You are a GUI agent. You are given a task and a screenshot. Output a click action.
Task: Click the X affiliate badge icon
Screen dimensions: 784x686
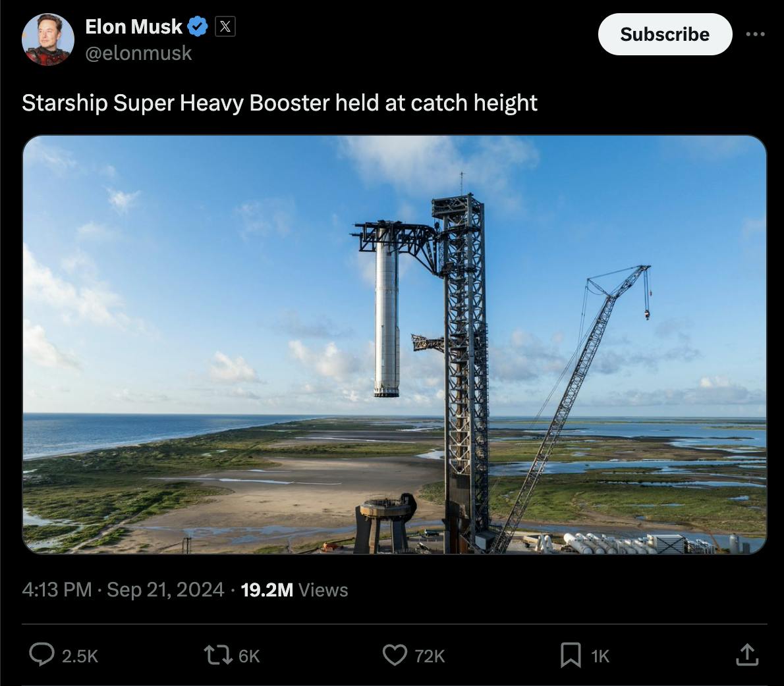tap(225, 26)
